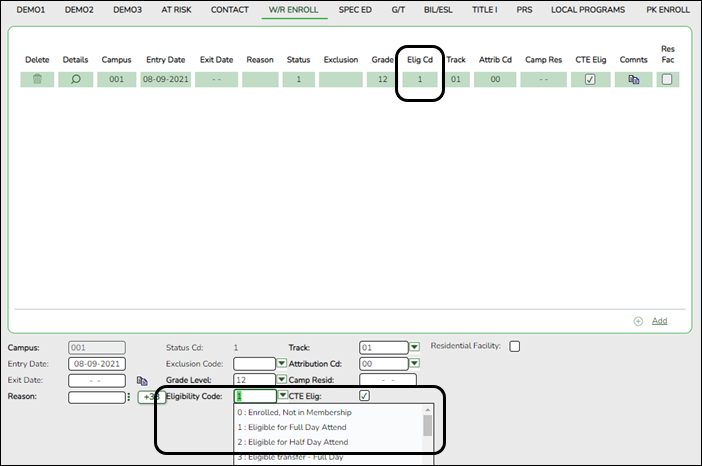Click the Campus cell 001 in table

116,79
